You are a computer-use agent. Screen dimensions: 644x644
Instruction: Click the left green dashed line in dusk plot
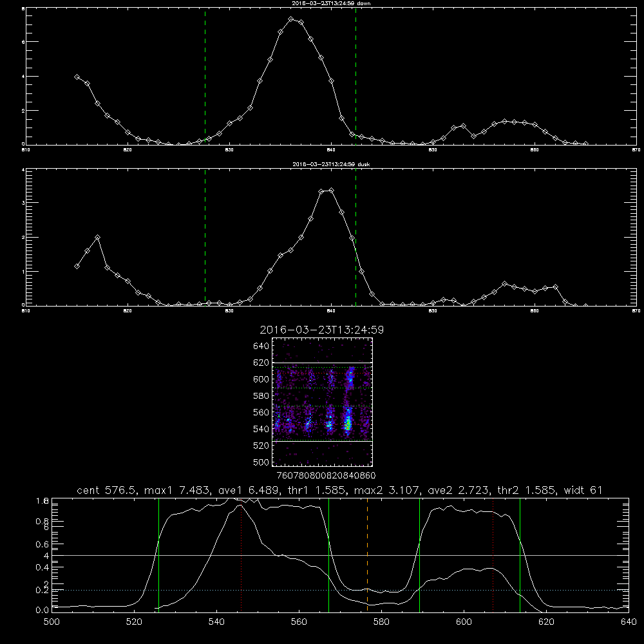(x=205, y=238)
